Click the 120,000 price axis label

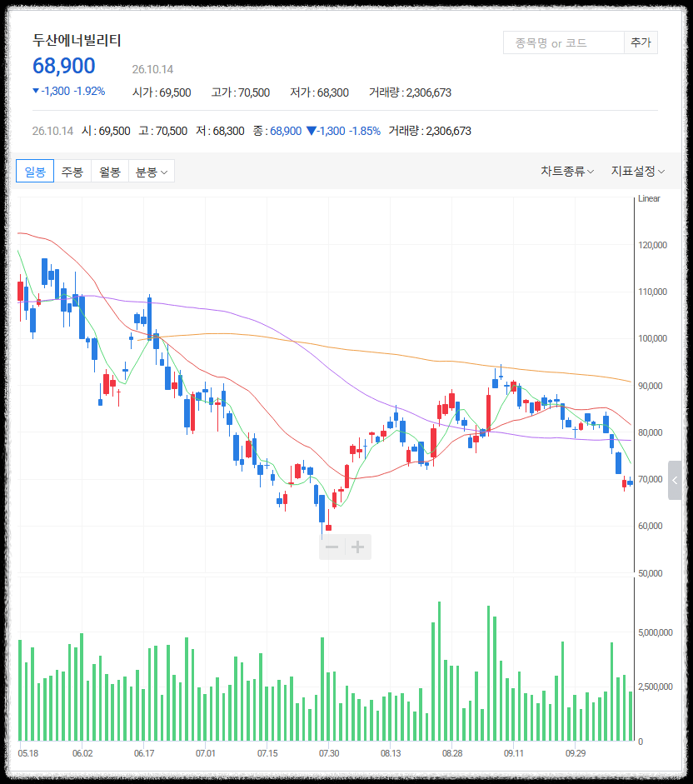click(652, 245)
